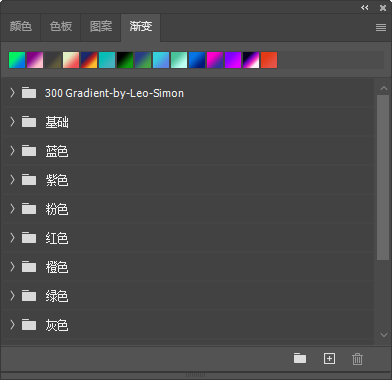Viewport: 392px width, 380px height.
Task: Select the 蓝色 group name
Action: 57,151
